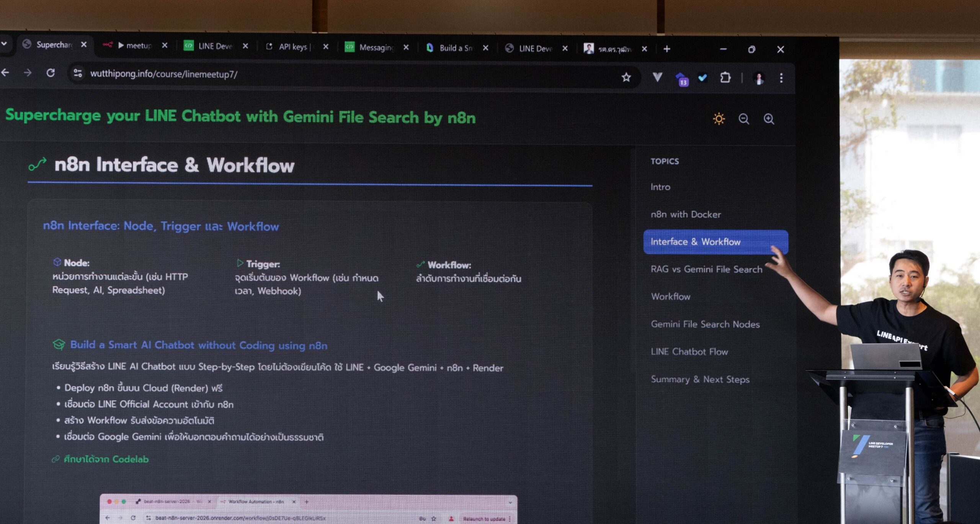Reload the page
Screen dimensions: 980x524
point(51,73)
